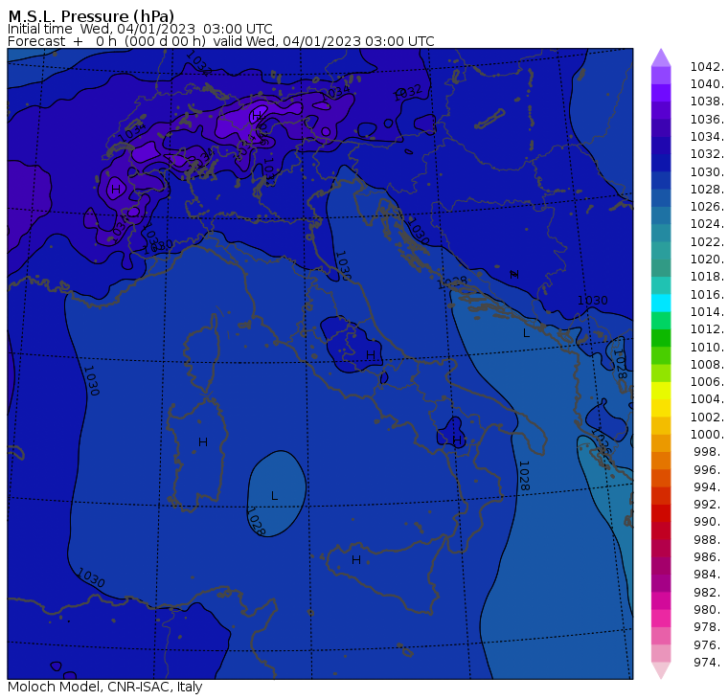
Task: Click cyan legend swatch between 1016 and 1014
Action: [661, 304]
